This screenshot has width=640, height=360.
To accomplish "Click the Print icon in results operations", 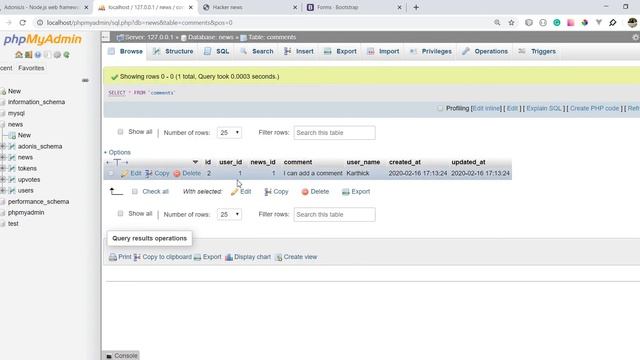I will [113, 257].
